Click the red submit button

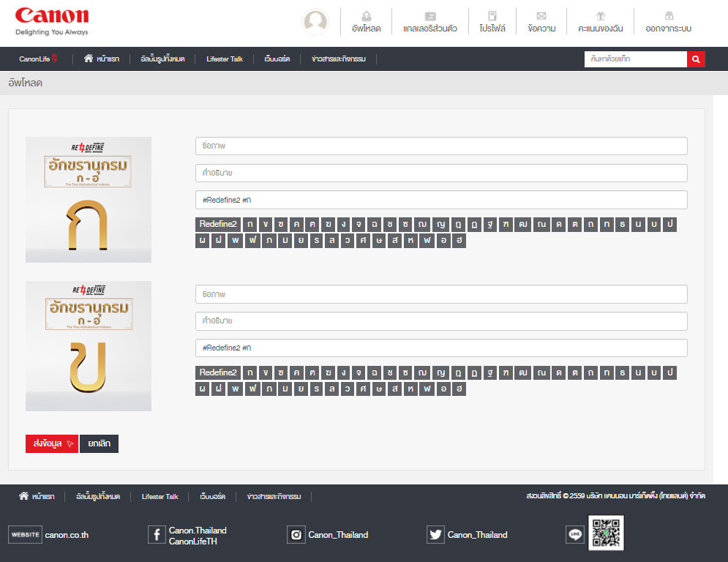[x=51, y=443]
